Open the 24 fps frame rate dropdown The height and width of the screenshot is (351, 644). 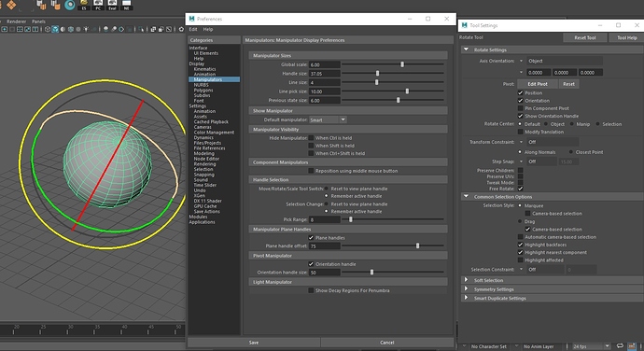click(591, 346)
